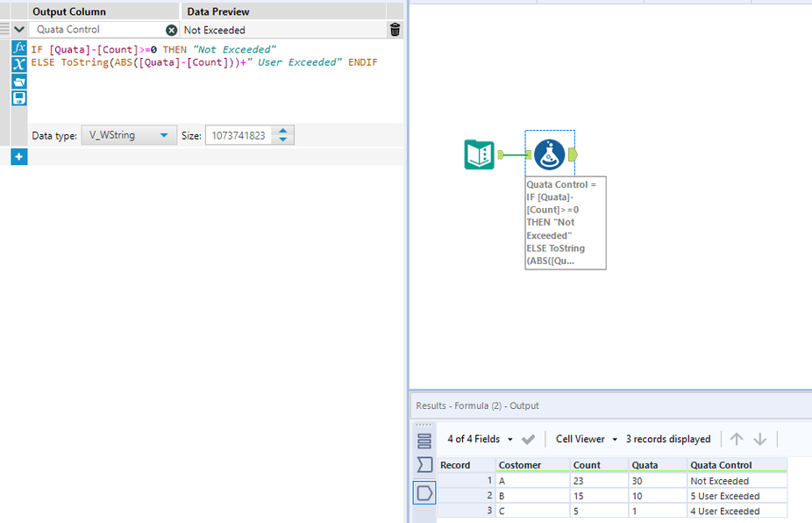Save the expression with the floppy disk icon
The height and width of the screenshot is (523, 812).
(19, 98)
